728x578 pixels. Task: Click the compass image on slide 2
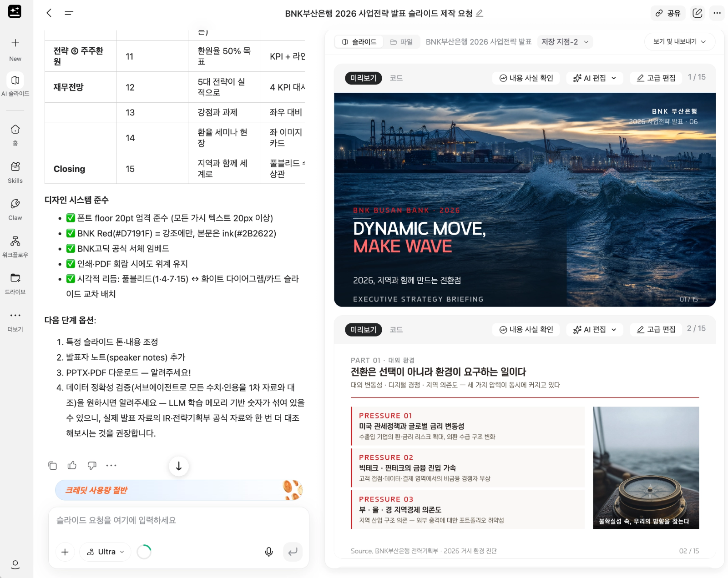click(646, 467)
